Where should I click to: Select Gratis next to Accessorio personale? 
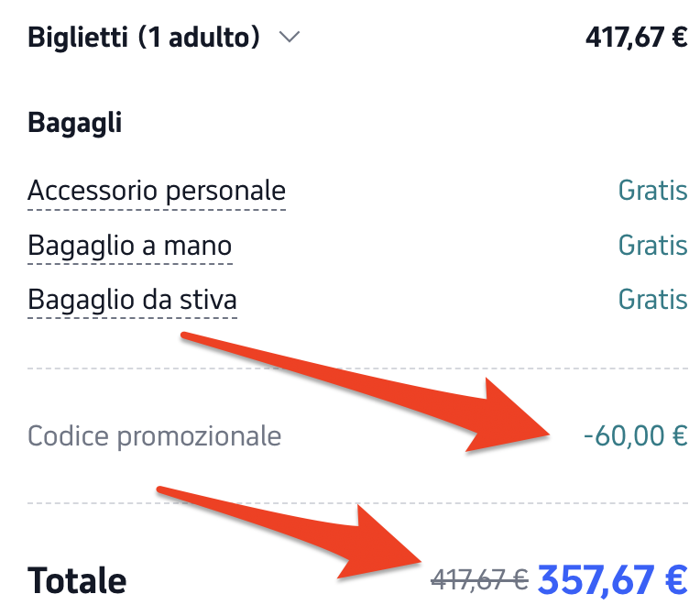pyautogui.click(x=652, y=191)
